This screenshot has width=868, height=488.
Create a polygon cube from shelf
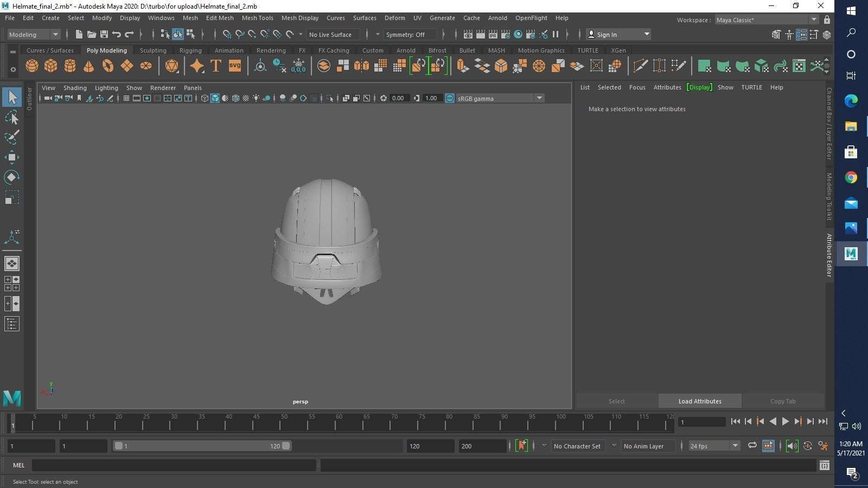tap(51, 66)
